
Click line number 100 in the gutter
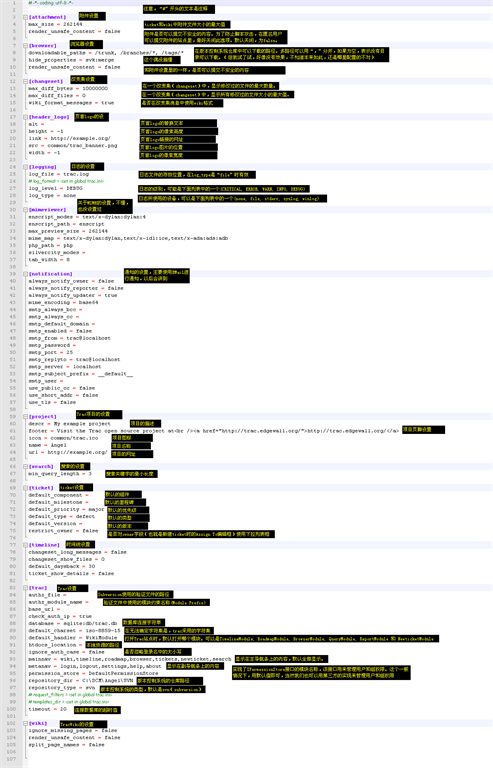pos(12,709)
